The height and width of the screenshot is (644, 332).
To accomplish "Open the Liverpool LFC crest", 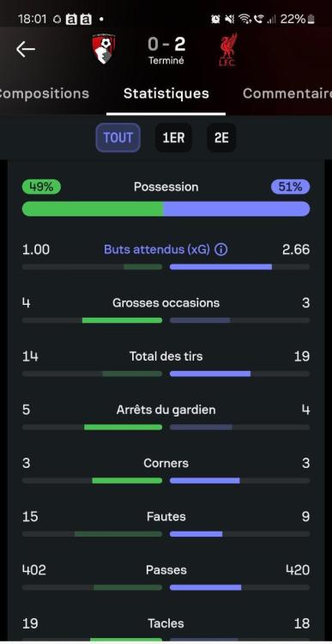I will [227, 51].
